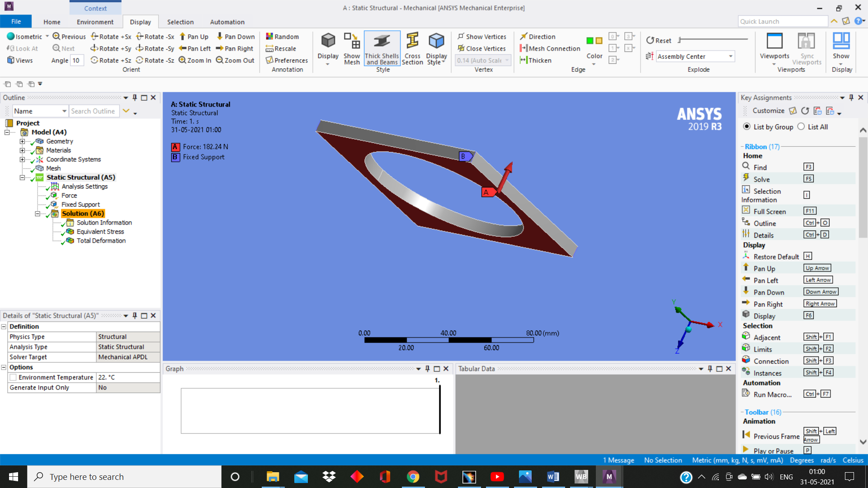The height and width of the screenshot is (488, 868).
Task: Go to the Previous view
Action: 69,37
